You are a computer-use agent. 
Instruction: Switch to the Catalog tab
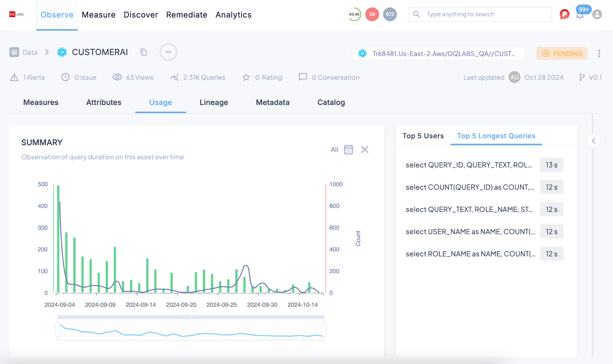[x=331, y=102]
